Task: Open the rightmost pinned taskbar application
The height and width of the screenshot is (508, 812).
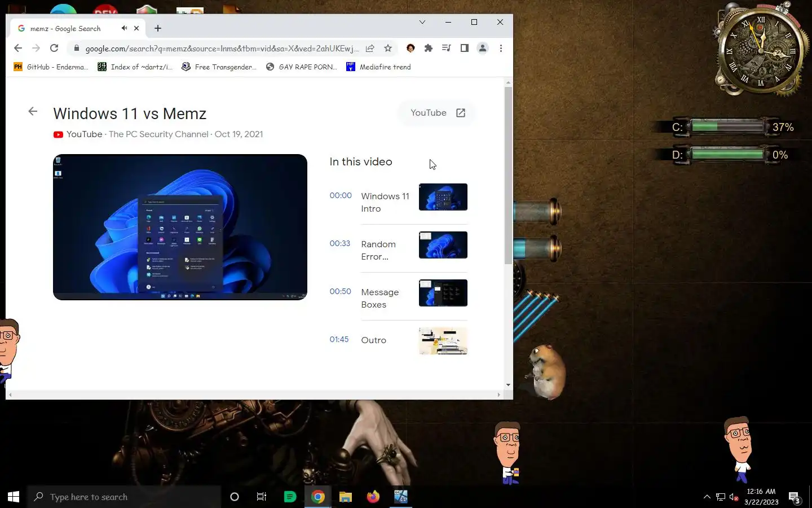Action: 401,497
